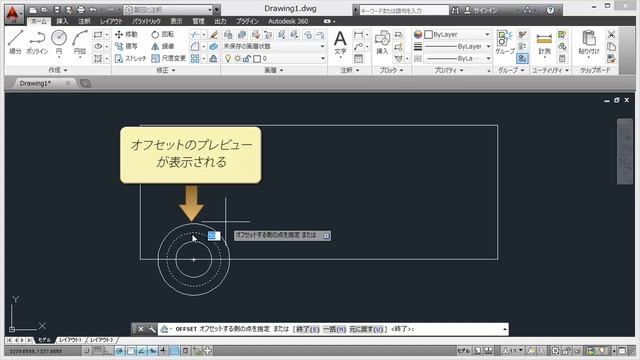Screen dimensions: 640x360
Task: Choose the Move (移動) command
Action: coord(126,35)
